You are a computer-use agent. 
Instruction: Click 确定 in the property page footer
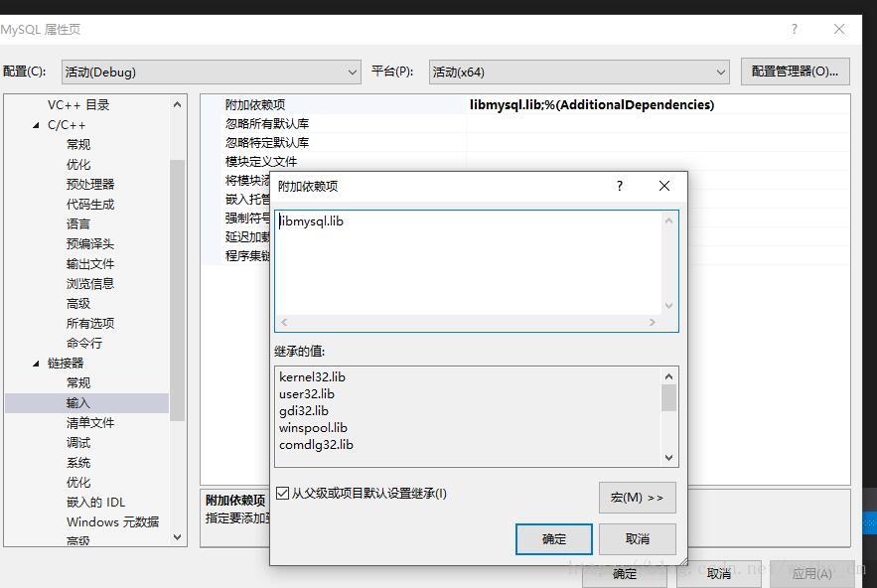coord(624,574)
